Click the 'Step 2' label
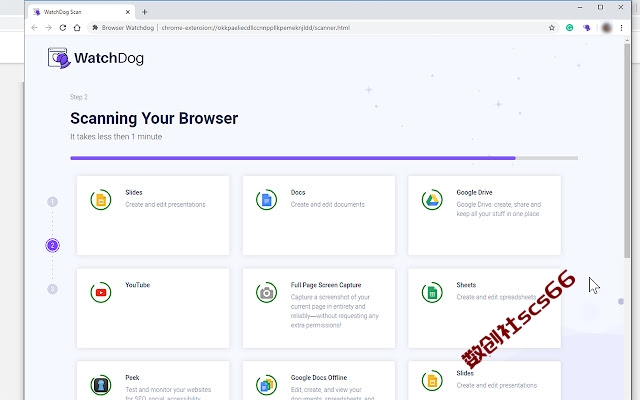640x400 pixels. (x=79, y=97)
